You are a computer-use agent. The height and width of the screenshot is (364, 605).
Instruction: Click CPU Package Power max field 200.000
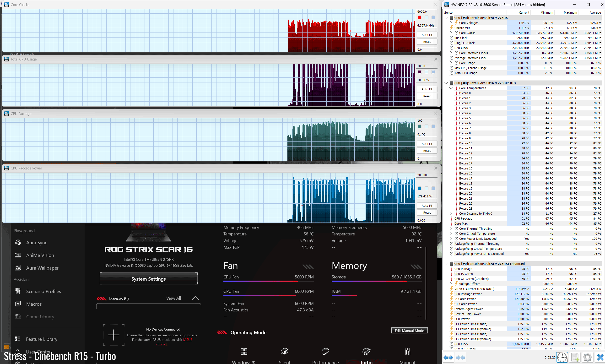pos(427,175)
